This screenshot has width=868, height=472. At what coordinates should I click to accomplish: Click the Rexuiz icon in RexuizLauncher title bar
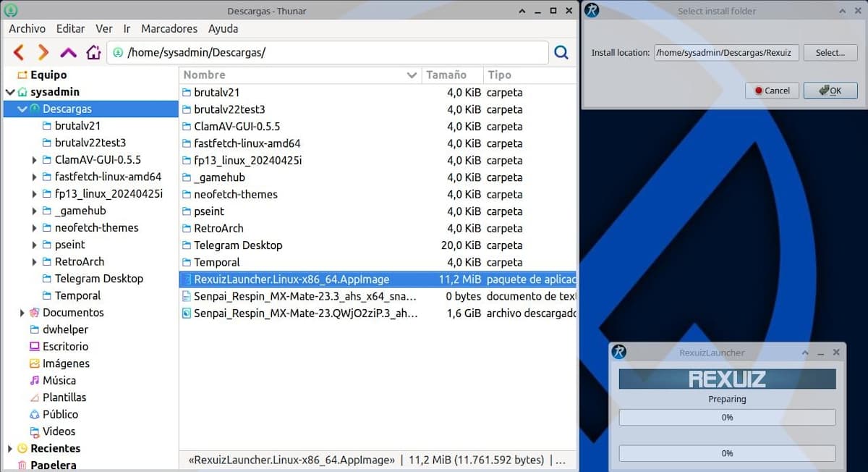618,352
